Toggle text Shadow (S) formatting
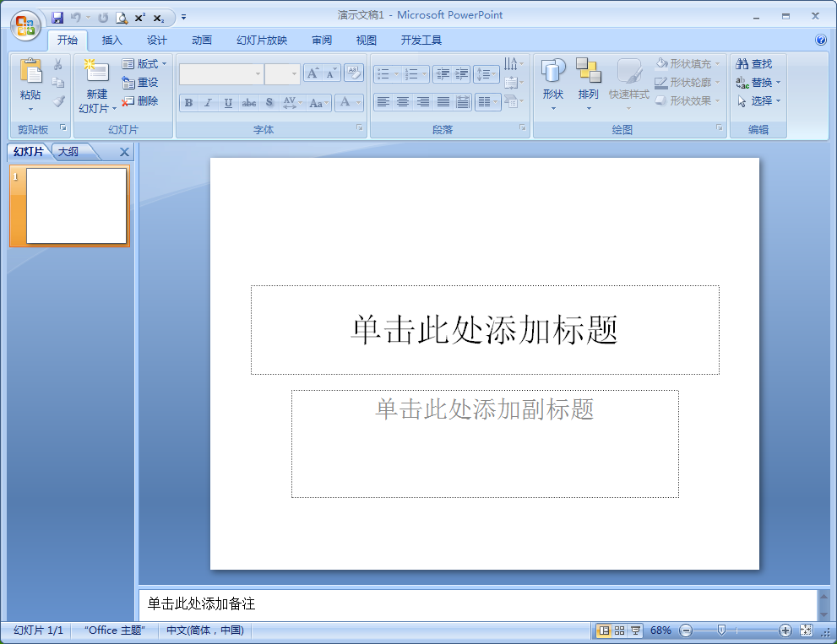Screen dimensions: 837x644 269,102
